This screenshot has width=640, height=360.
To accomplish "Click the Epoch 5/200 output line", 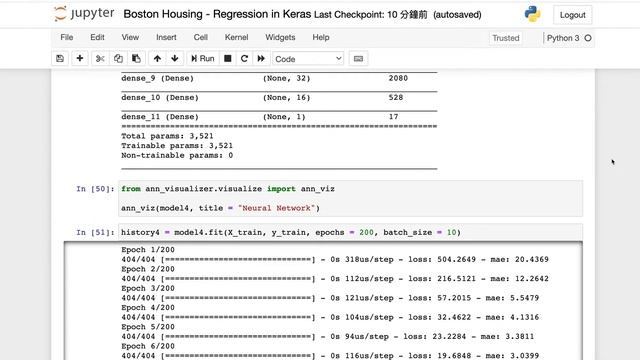I will click(148, 327).
